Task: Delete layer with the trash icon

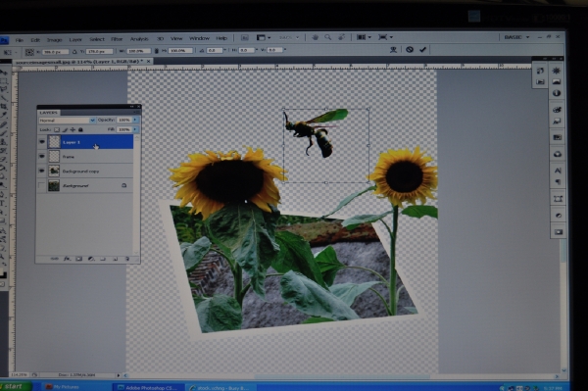Action: pos(127,259)
